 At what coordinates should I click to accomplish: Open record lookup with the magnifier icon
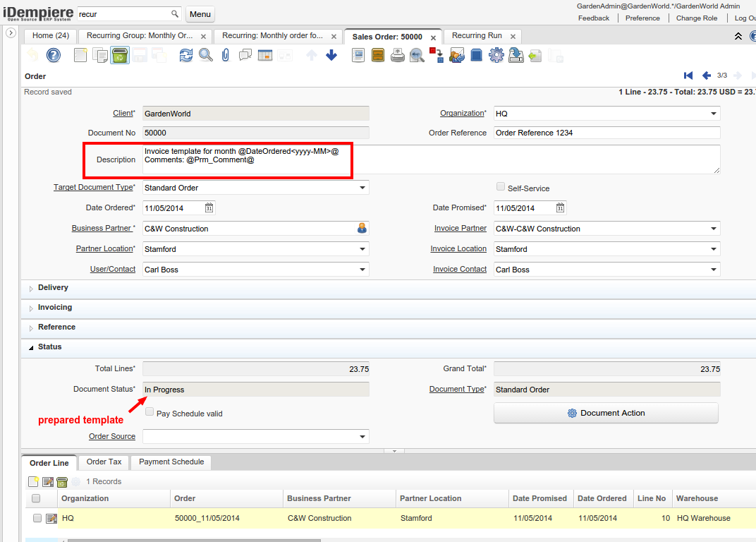coord(205,55)
